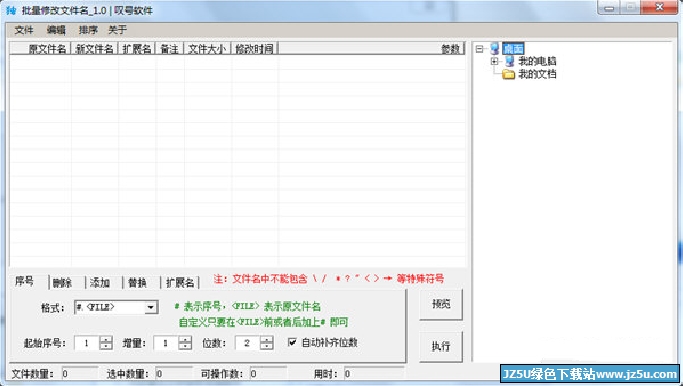This screenshot has height=386, width=683.
Task: Click the 增量 number field
Action: point(166,343)
